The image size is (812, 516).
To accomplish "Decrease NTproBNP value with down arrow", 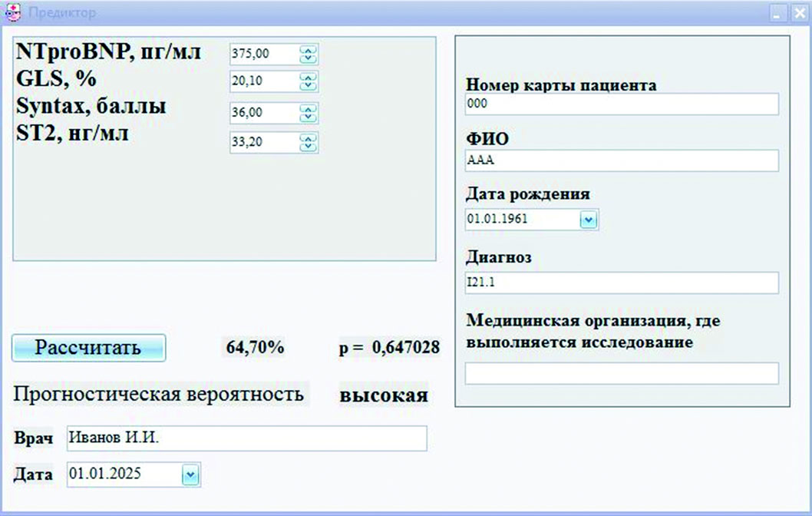I will click(309, 58).
